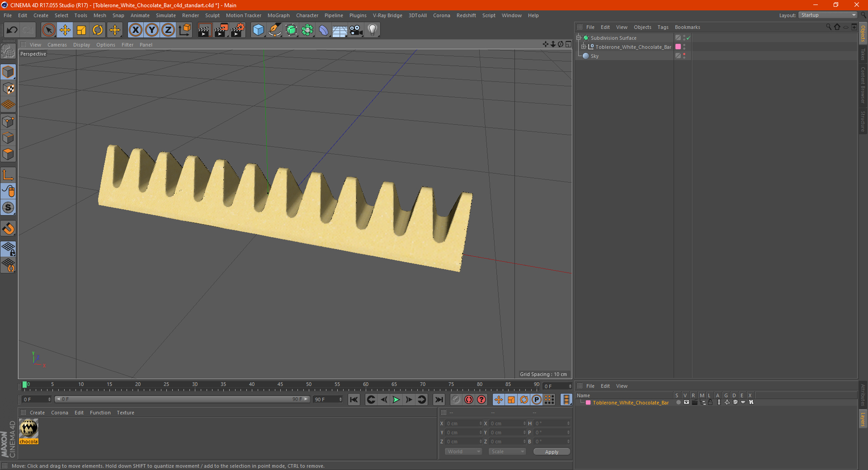The width and height of the screenshot is (868, 470).
Task: Open the Scale size-mode dropdown
Action: pos(507,451)
